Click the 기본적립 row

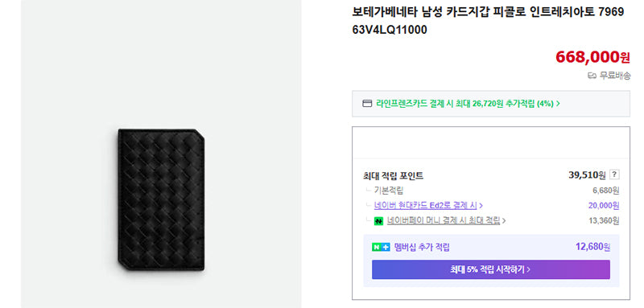[x=491, y=191]
